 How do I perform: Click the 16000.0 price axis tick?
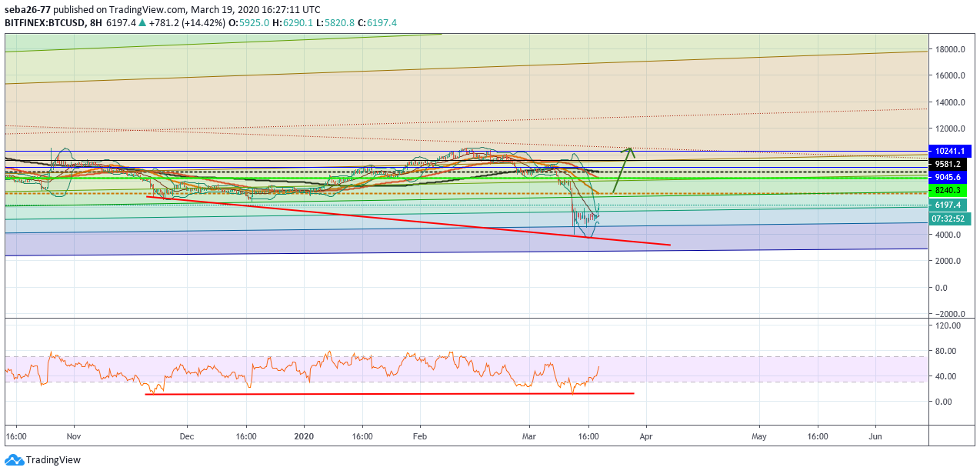pos(950,75)
